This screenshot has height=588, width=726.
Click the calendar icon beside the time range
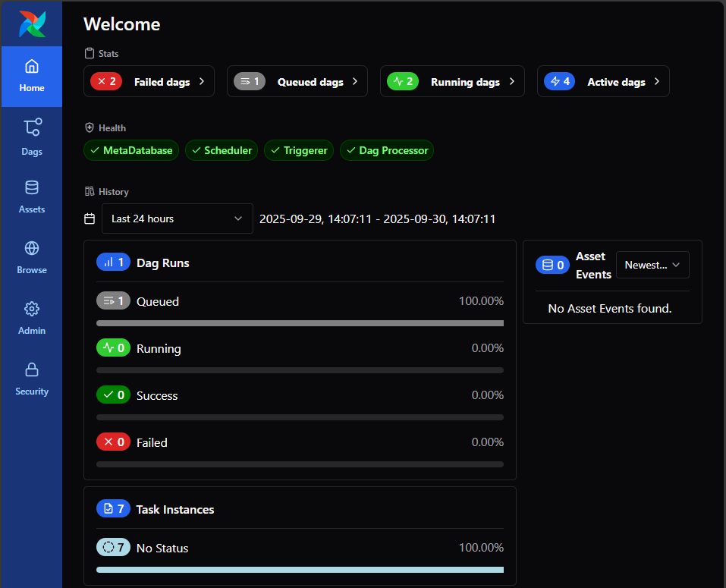[x=90, y=219]
